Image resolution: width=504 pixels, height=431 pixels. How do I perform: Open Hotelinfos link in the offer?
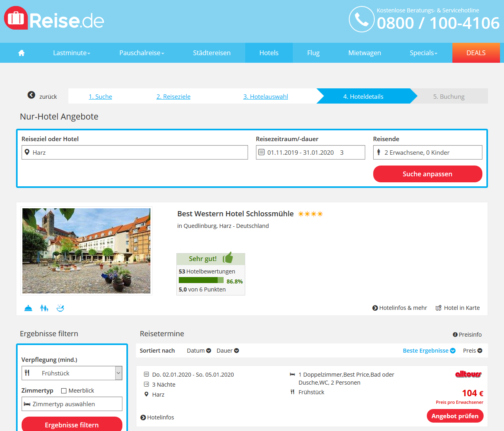(x=157, y=417)
